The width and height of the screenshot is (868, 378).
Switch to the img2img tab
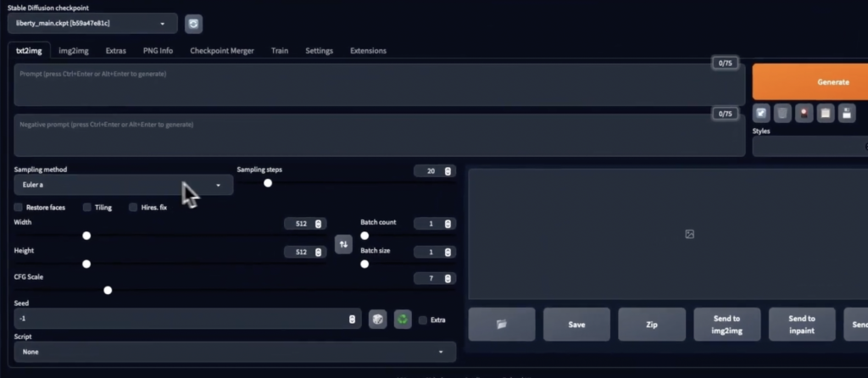coord(74,50)
